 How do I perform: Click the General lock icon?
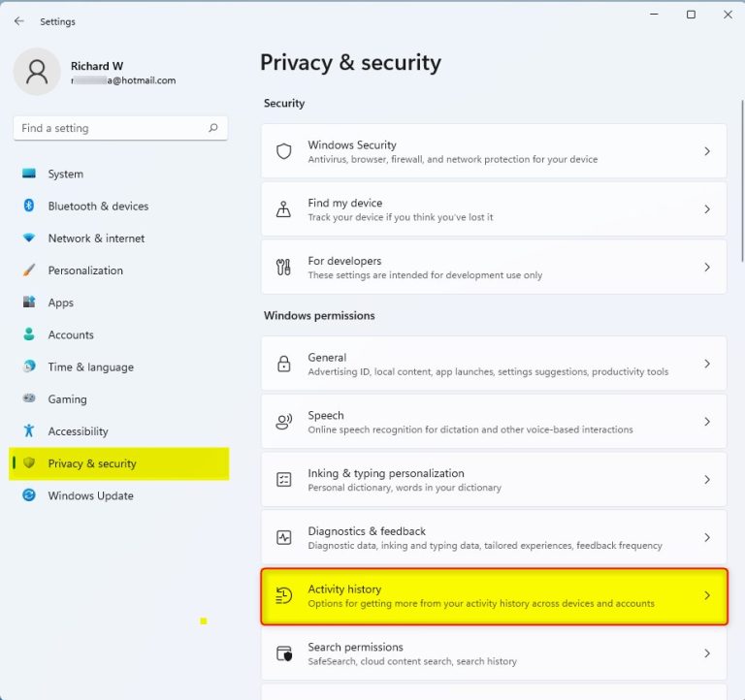pyautogui.click(x=283, y=364)
